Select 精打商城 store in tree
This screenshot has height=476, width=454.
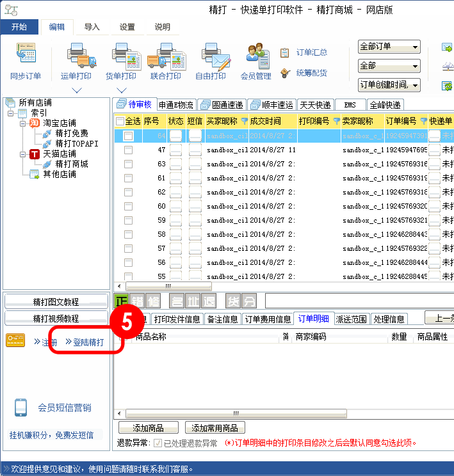click(x=72, y=164)
